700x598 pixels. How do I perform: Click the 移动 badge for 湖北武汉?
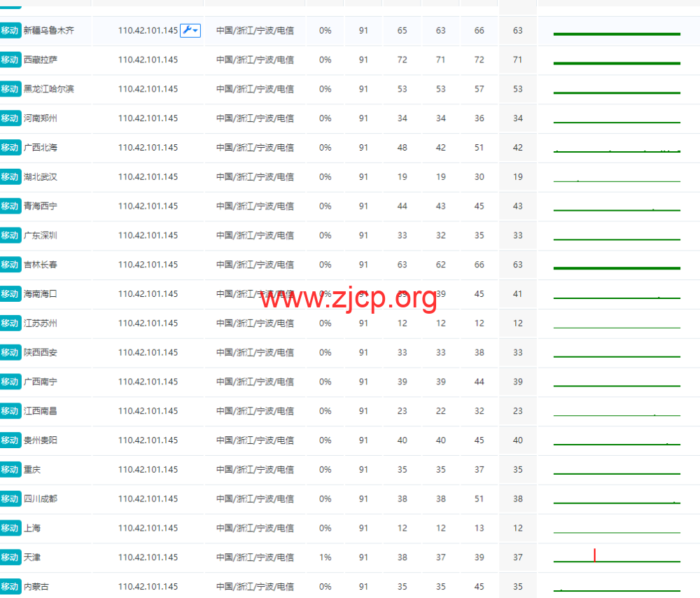click(x=10, y=177)
